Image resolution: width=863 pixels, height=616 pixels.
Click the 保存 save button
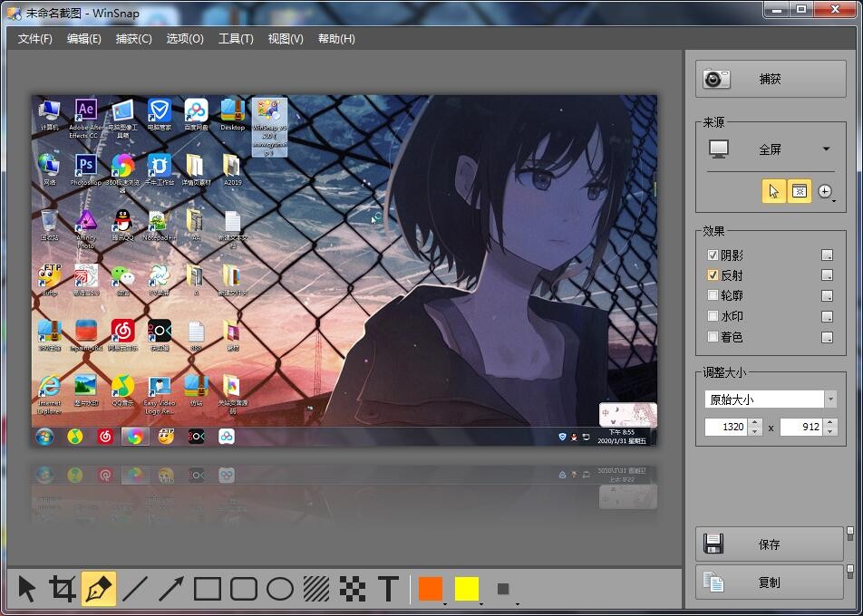coord(770,544)
